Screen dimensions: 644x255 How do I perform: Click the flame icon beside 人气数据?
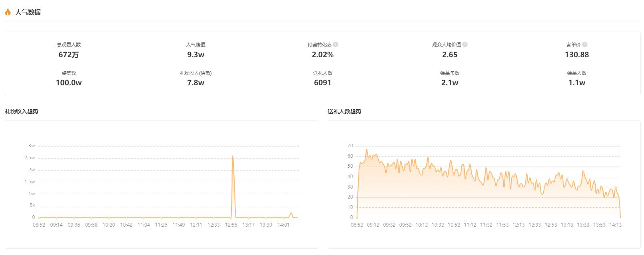tap(8, 12)
